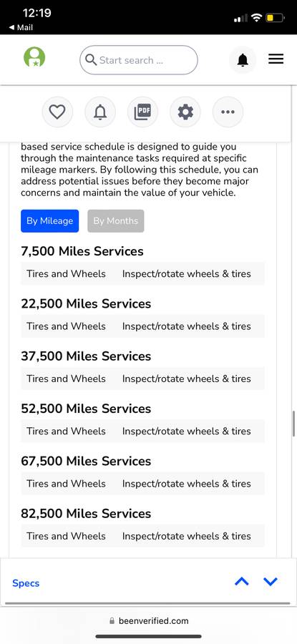Open notifications via top bell icon
Viewport: 297px width, 644px height.
[x=243, y=60]
